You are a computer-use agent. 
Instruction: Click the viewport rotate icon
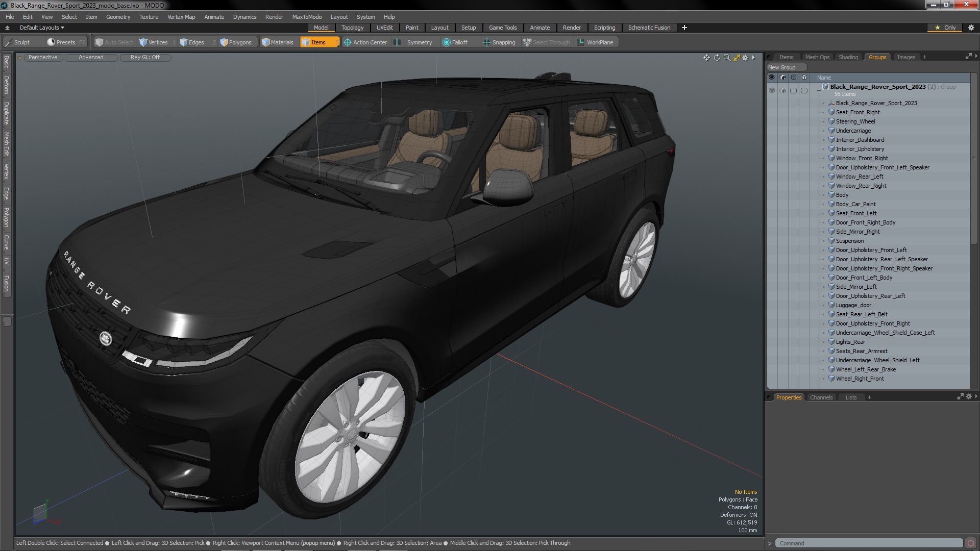(x=717, y=58)
